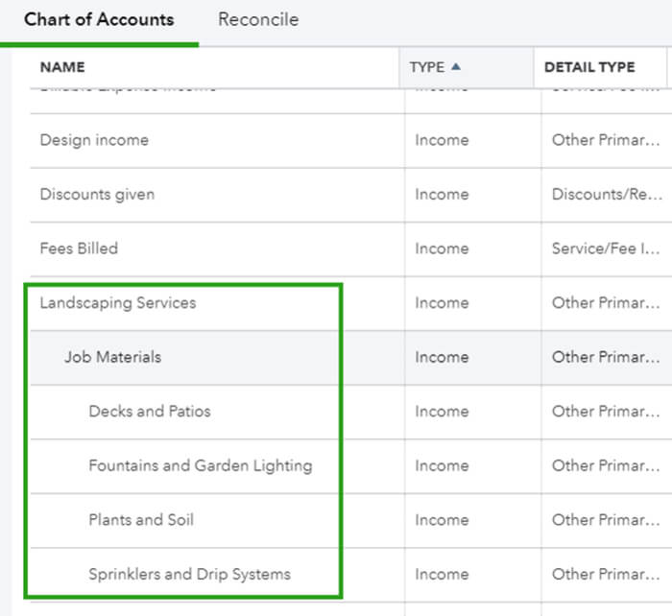Open the Chart of Accounts tab
The image size is (672, 616).
click(x=99, y=20)
